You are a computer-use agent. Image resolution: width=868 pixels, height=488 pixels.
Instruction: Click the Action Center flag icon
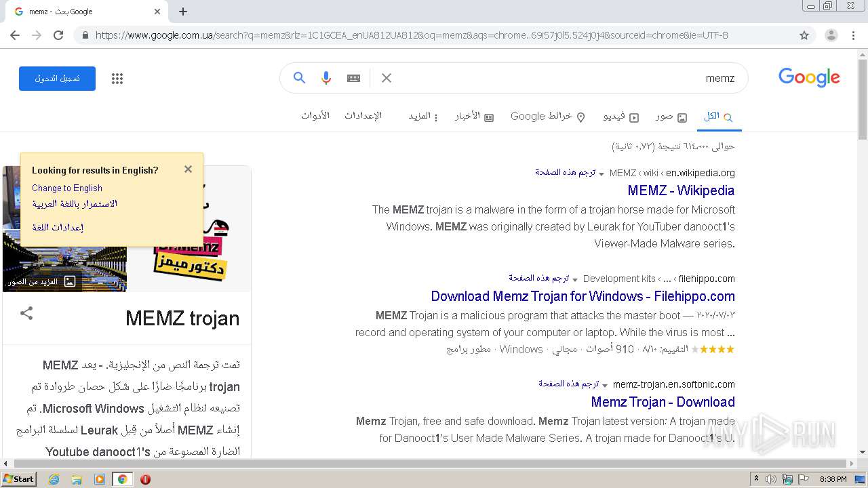point(804,479)
